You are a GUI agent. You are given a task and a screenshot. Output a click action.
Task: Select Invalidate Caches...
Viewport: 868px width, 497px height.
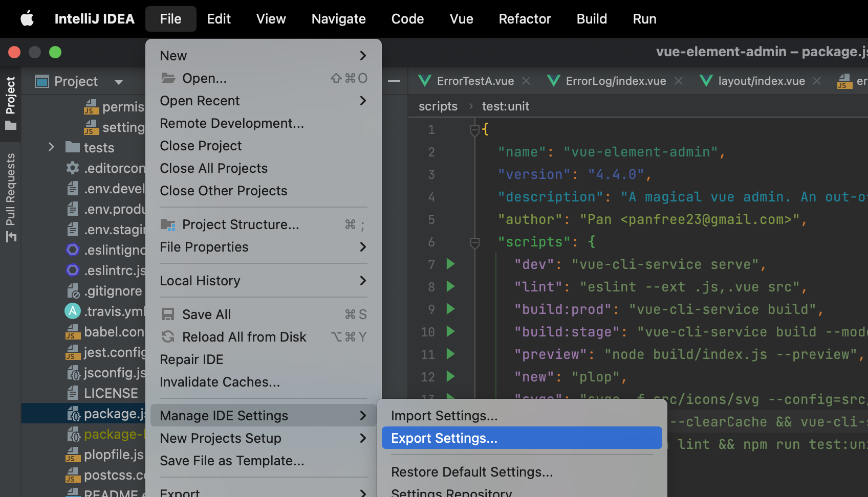click(x=264, y=382)
